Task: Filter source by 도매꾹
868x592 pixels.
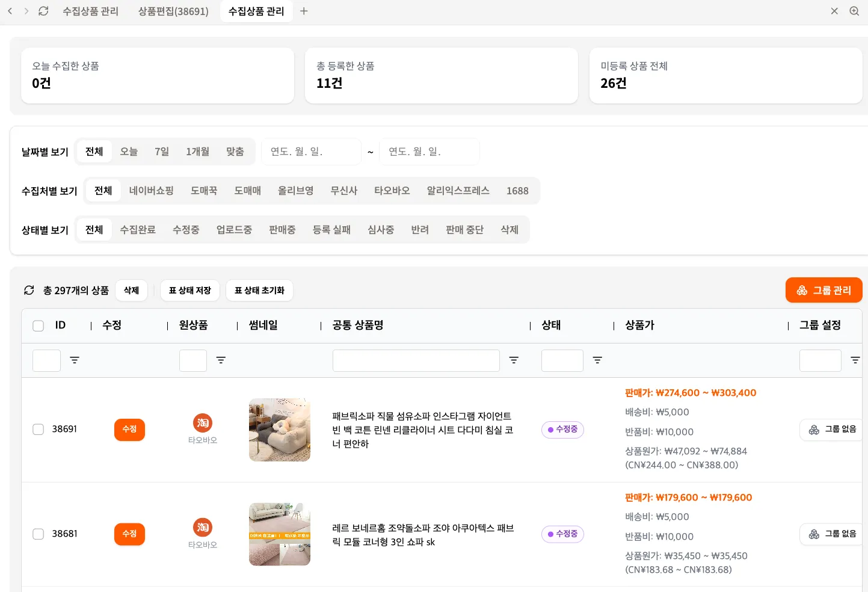Action: [x=204, y=191]
